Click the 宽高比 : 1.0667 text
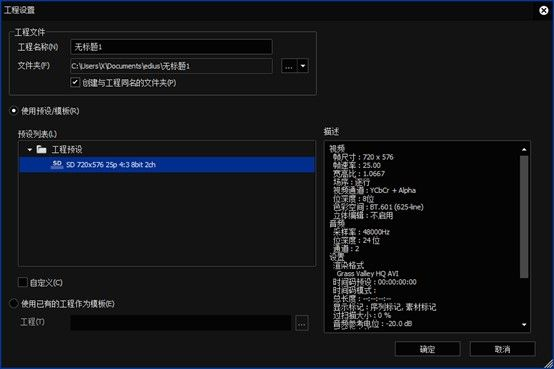Viewport: 554px width, 369px height. point(359,174)
